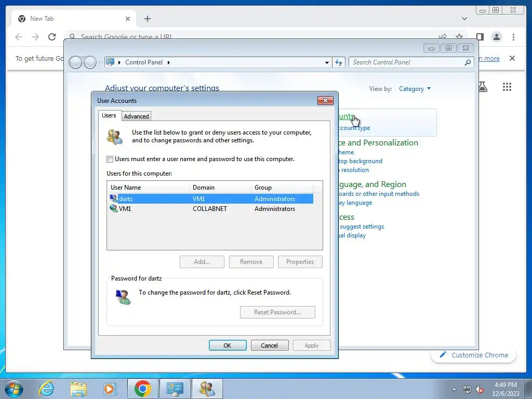Open Chrome's three-dot menu

[513, 37]
